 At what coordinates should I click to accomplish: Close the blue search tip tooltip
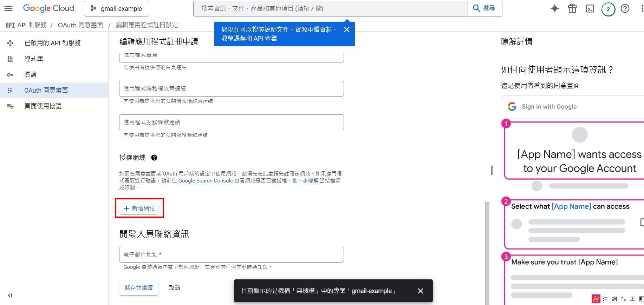coord(347,29)
